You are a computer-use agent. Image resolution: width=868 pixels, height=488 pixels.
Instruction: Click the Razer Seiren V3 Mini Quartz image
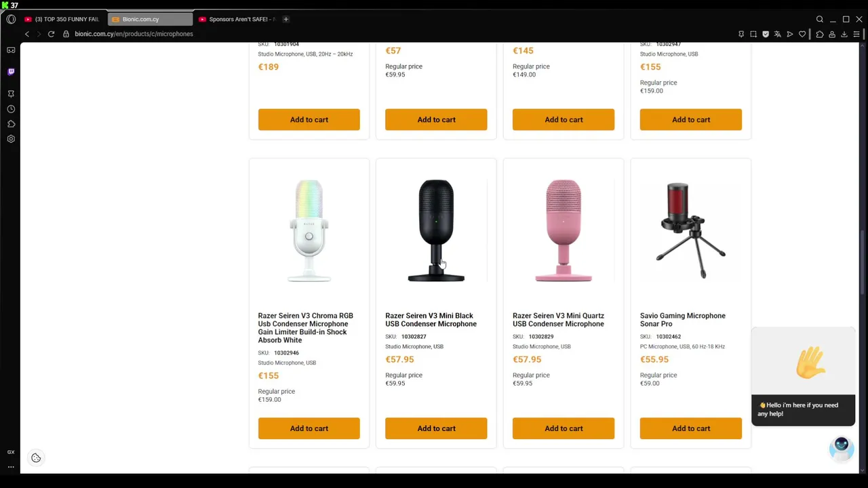tap(564, 230)
